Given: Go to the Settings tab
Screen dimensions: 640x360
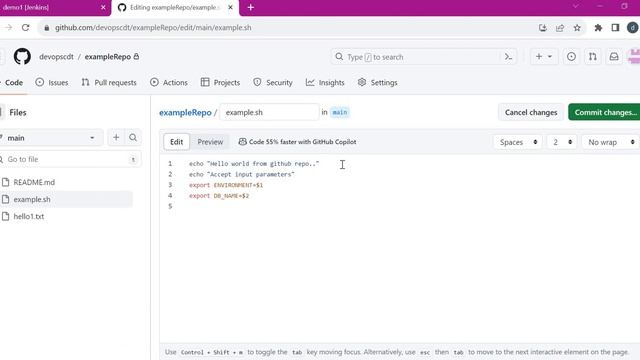Looking at the screenshot, I should 378,82.
